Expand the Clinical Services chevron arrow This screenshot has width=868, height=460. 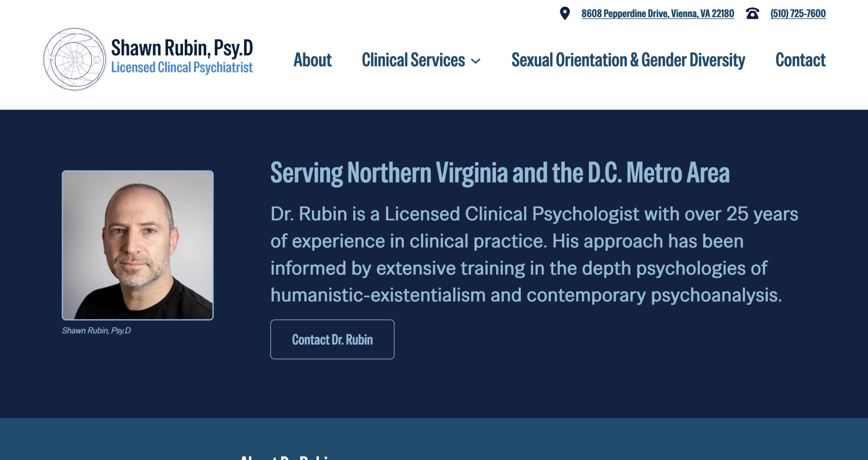point(477,61)
